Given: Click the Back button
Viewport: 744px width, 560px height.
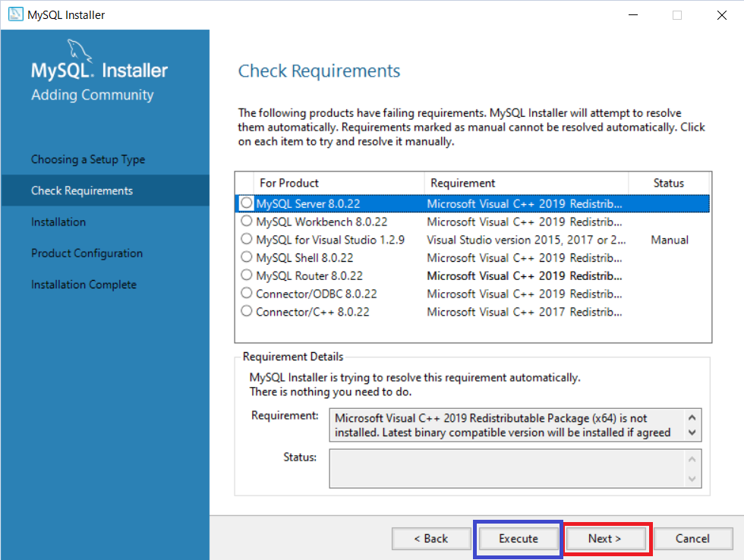Looking at the screenshot, I should tap(431, 539).
